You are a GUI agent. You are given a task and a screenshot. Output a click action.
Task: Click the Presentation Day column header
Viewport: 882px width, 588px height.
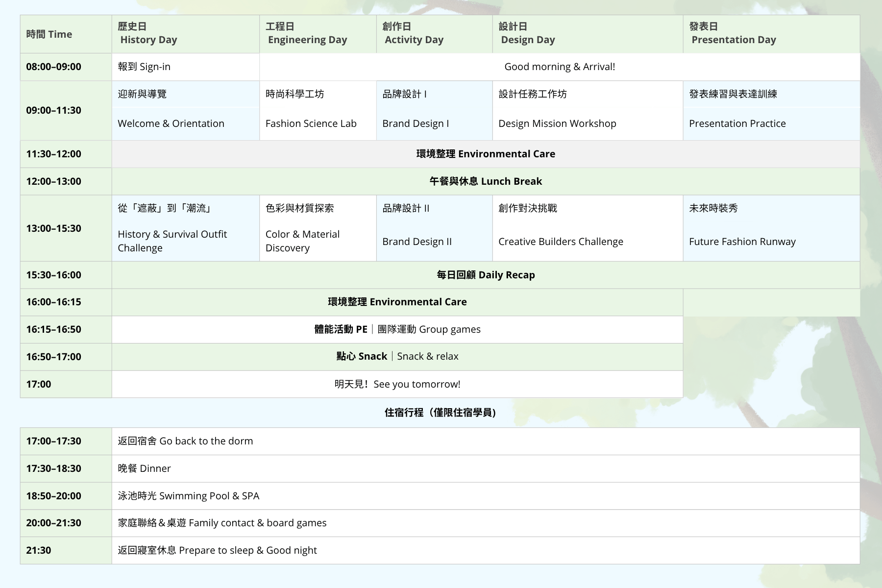tap(771, 34)
